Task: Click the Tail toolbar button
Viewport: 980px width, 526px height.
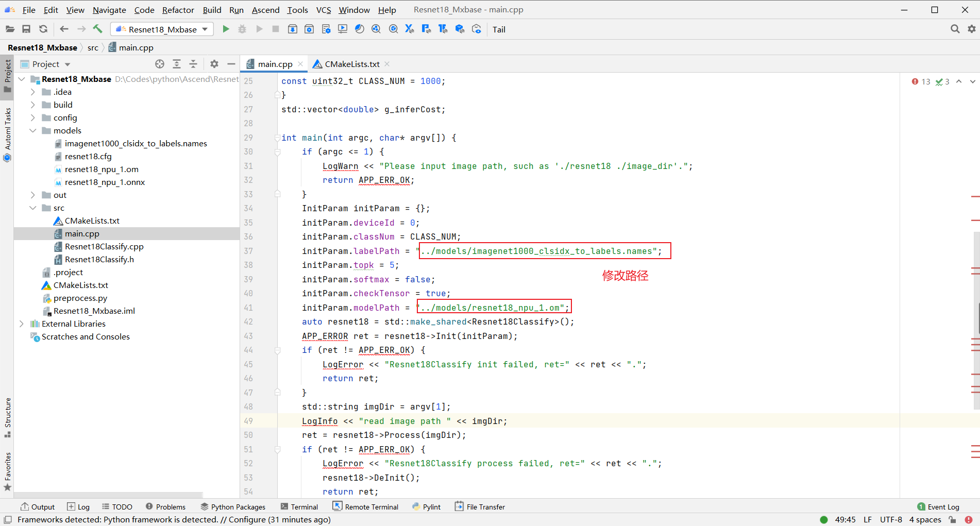Action: (x=499, y=29)
